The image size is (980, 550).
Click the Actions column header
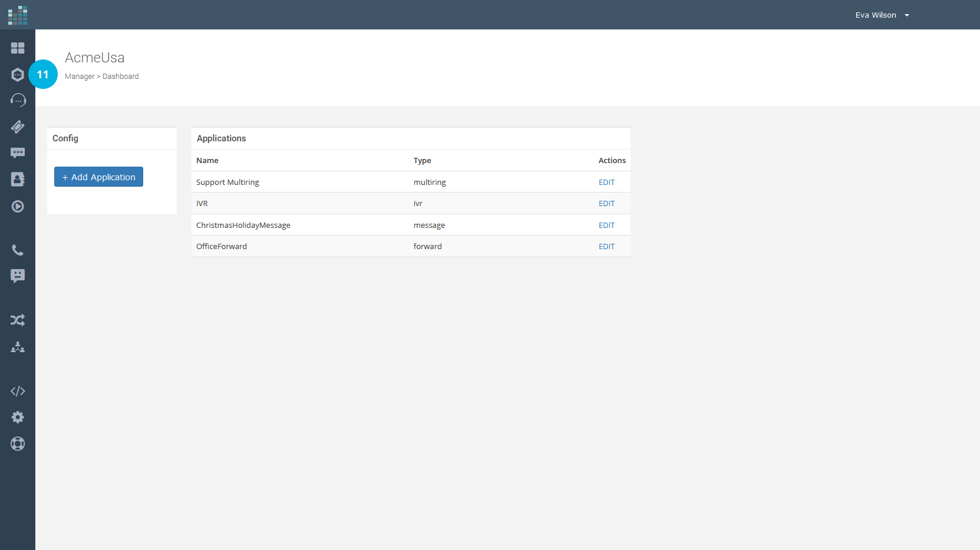coord(612,161)
